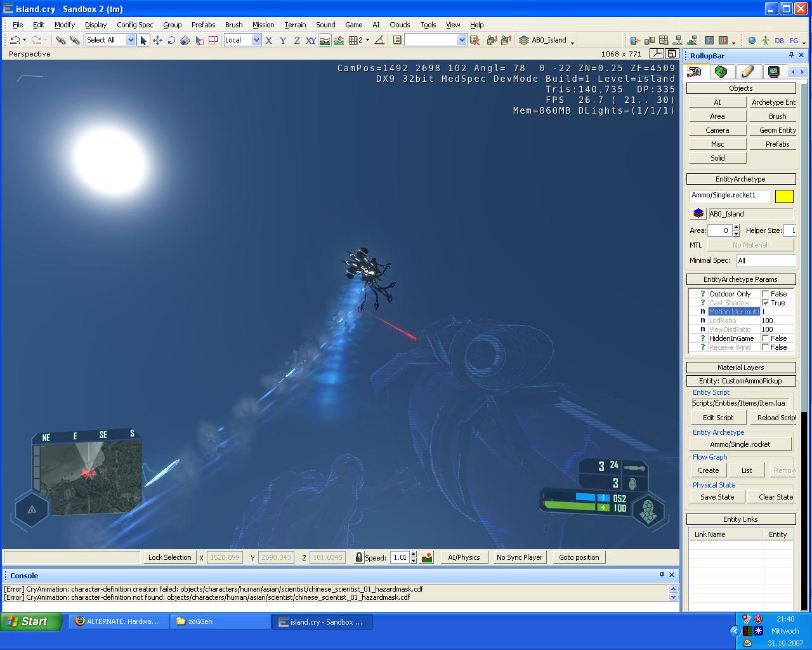Click the yellow entity color swatch
The width and height of the screenshot is (812, 650).
[x=784, y=196]
